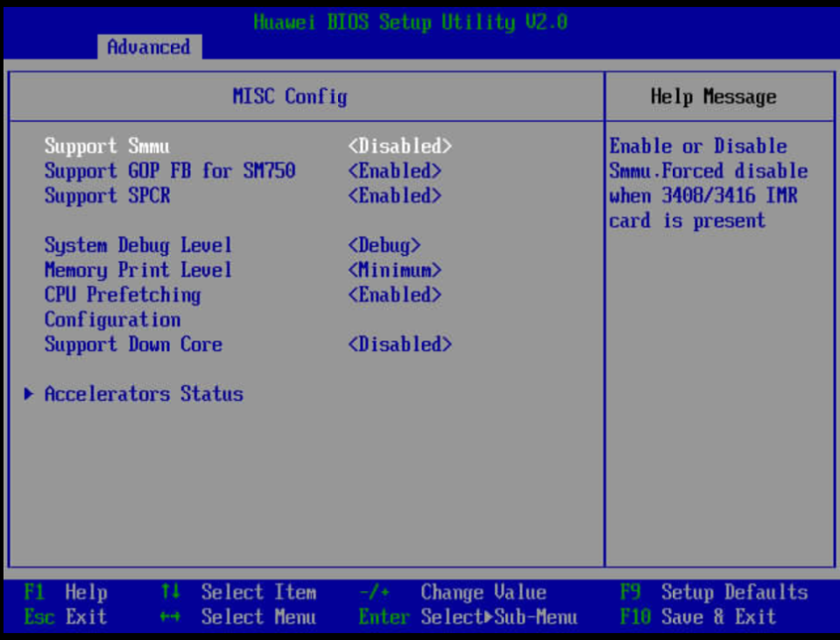840x640 pixels.
Task: Click the F9 Setup Defaults hint
Action: [714, 593]
